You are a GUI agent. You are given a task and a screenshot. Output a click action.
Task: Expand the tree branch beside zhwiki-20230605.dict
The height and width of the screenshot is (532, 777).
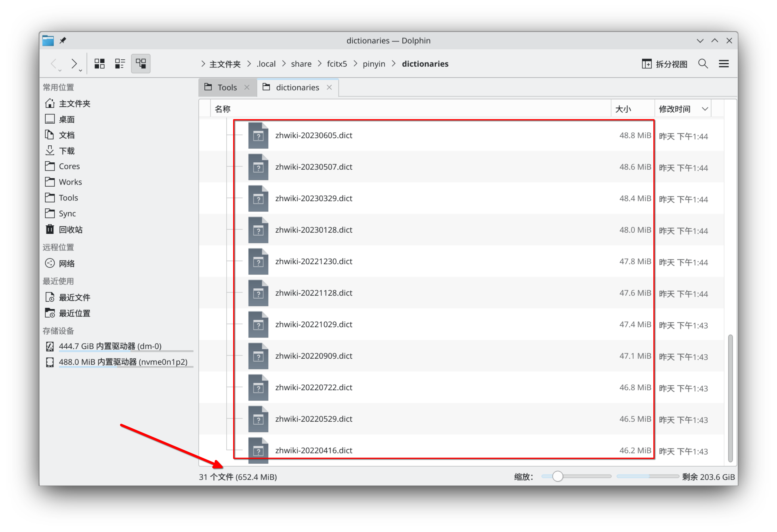point(235,135)
